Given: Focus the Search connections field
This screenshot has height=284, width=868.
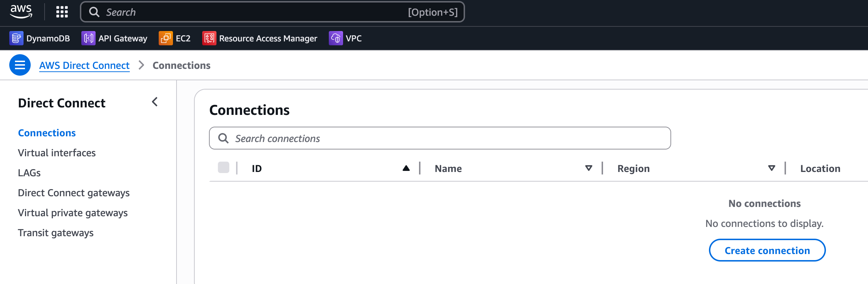Looking at the screenshot, I should (x=440, y=138).
